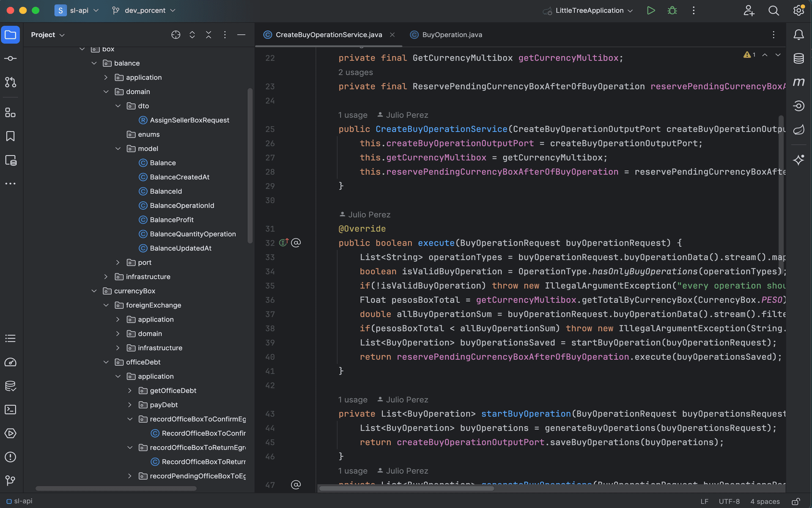
Task: Click Select Opened File crosshair icon
Action: pos(176,35)
